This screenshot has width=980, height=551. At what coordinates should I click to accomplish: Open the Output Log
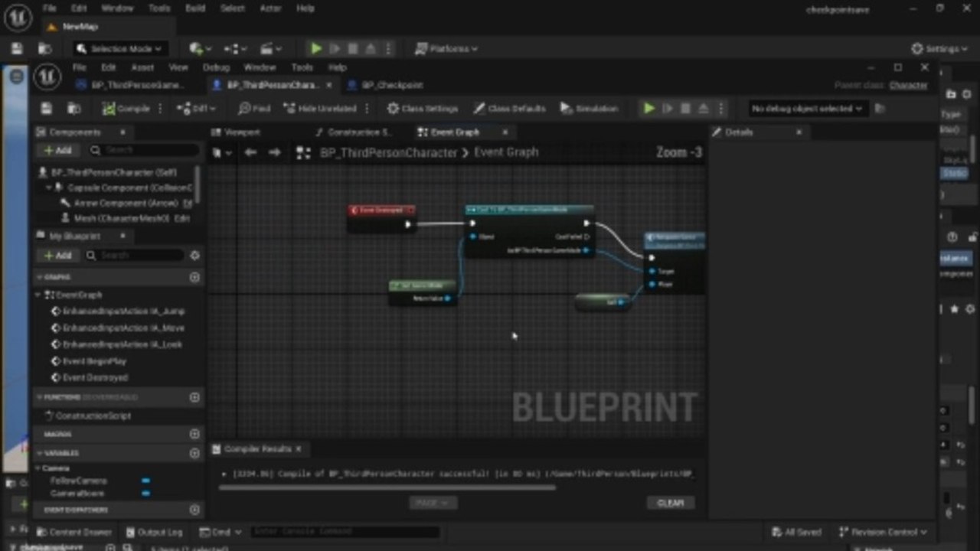click(154, 532)
